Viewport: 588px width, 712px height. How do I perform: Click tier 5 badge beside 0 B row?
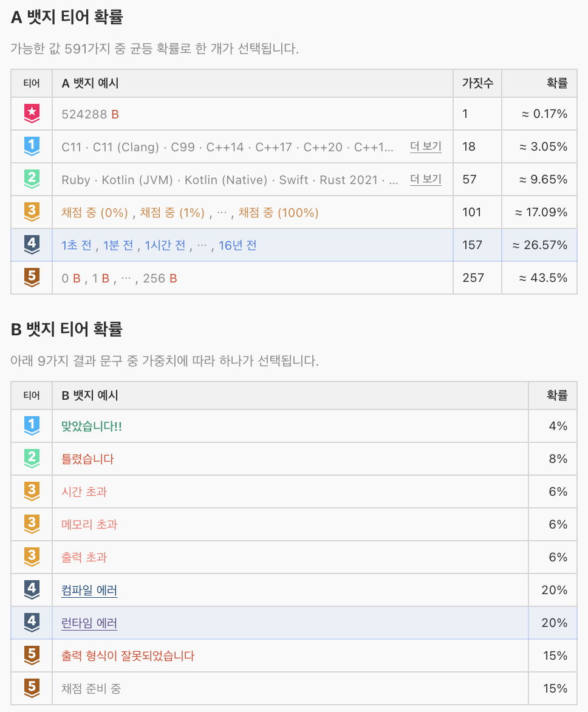(x=32, y=278)
